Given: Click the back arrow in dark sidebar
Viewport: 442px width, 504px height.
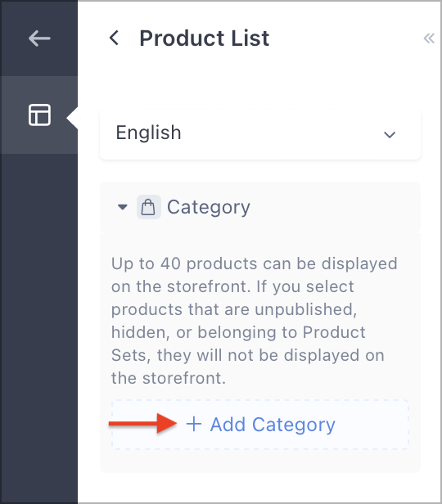Looking at the screenshot, I should coord(39,38).
